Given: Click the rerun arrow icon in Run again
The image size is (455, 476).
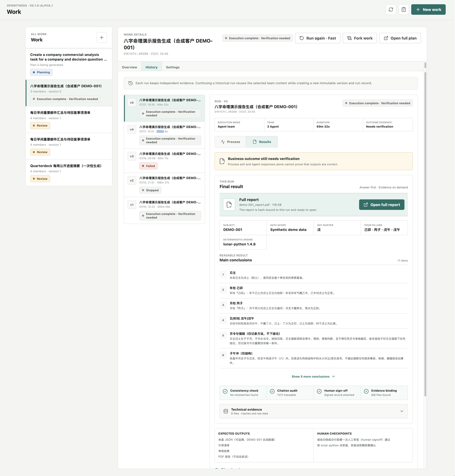Looking at the screenshot, I should 302,38.
